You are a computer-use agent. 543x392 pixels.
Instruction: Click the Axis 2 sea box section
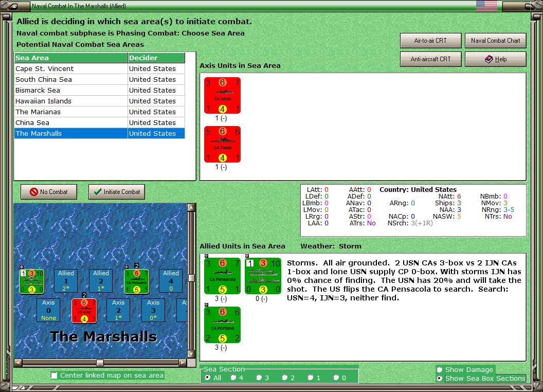tap(118, 310)
